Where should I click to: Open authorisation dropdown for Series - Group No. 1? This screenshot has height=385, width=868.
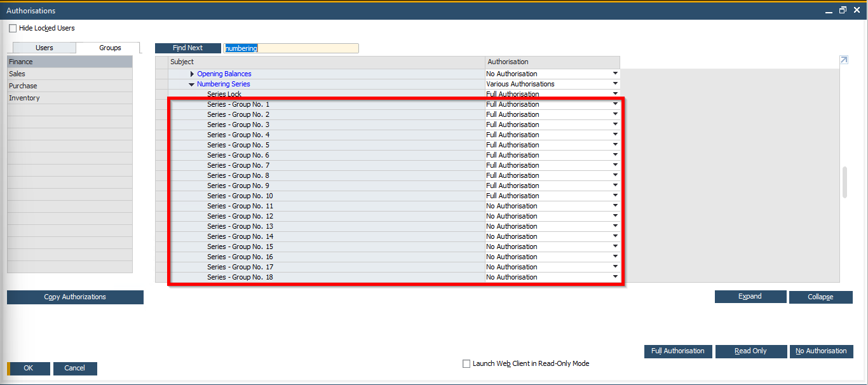coord(614,104)
